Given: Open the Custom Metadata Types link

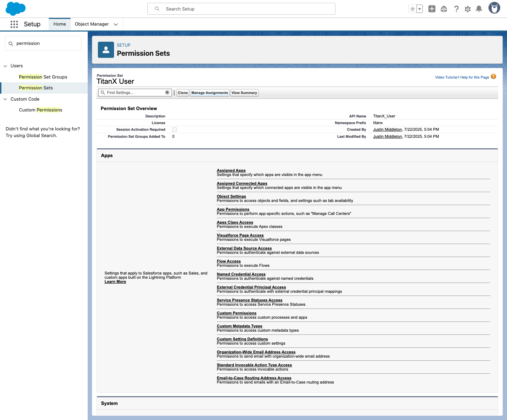Looking at the screenshot, I should (239, 326).
